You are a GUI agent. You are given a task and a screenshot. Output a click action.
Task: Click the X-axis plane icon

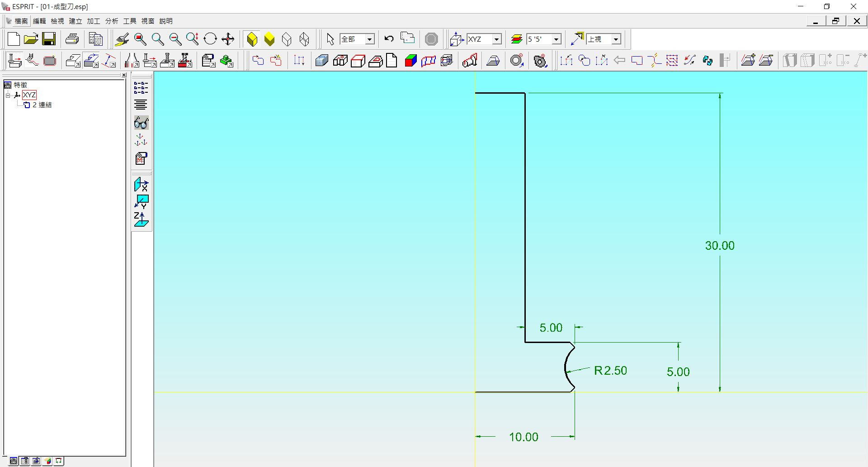click(x=141, y=184)
